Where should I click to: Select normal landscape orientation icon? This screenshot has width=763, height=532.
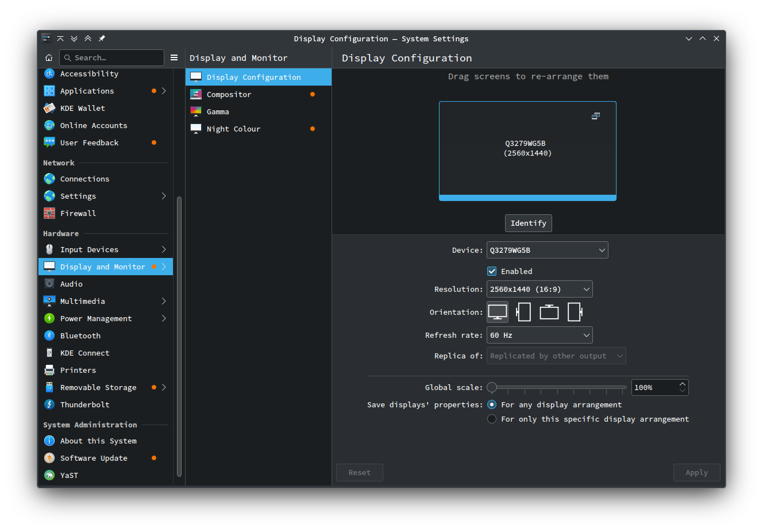pyautogui.click(x=498, y=312)
